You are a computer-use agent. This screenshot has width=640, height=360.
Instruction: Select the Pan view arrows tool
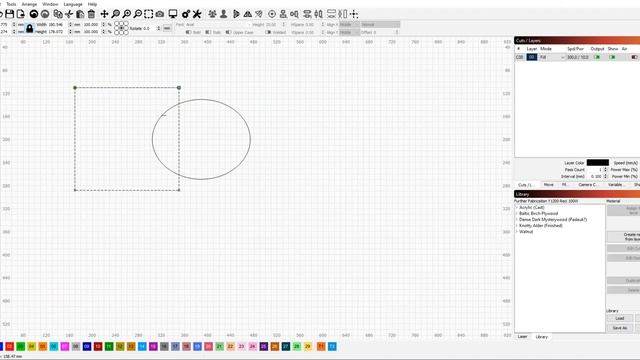click(104, 14)
